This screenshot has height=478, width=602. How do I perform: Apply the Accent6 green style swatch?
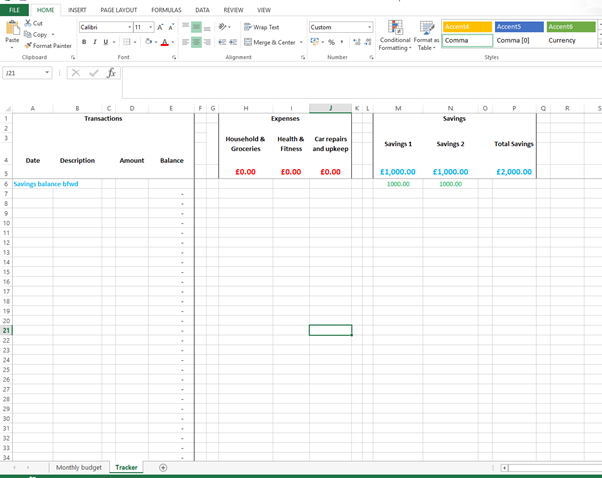tap(571, 27)
